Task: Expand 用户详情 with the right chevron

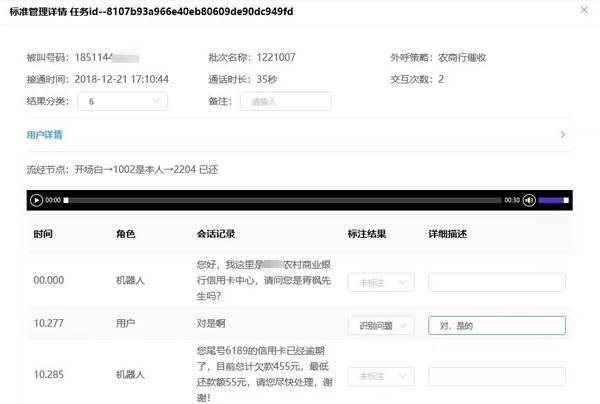Action: (x=563, y=134)
